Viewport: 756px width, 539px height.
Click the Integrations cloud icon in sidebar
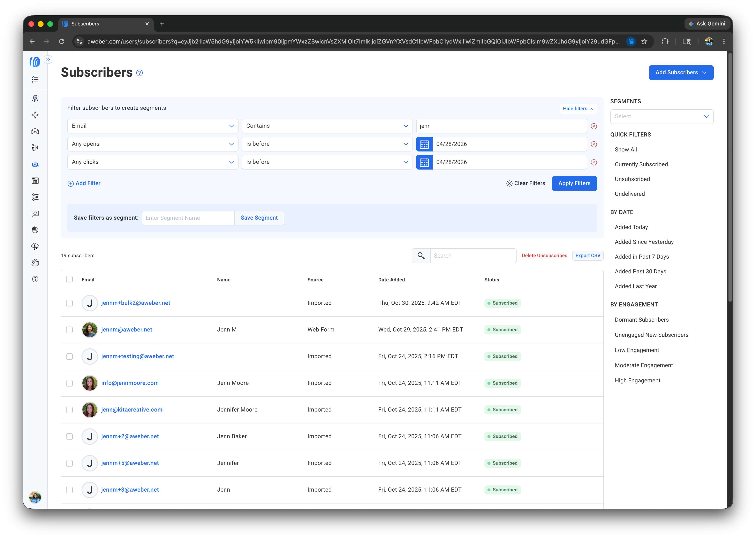35,246
